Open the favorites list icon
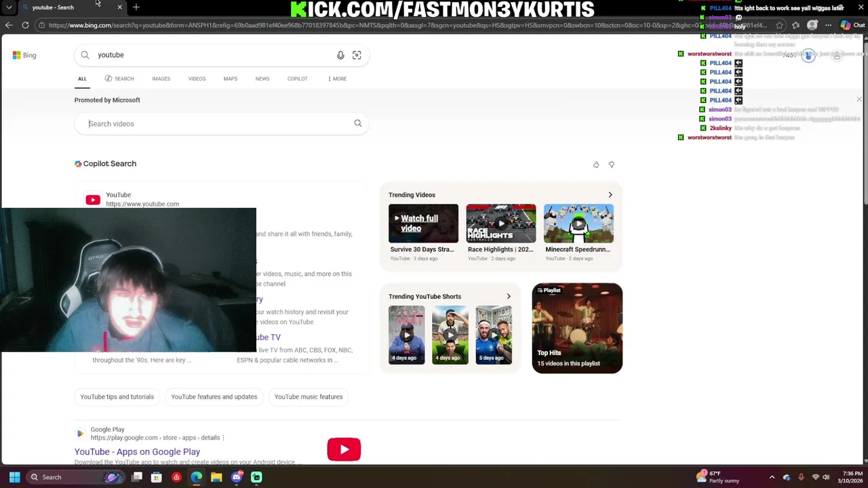 click(x=796, y=25)
